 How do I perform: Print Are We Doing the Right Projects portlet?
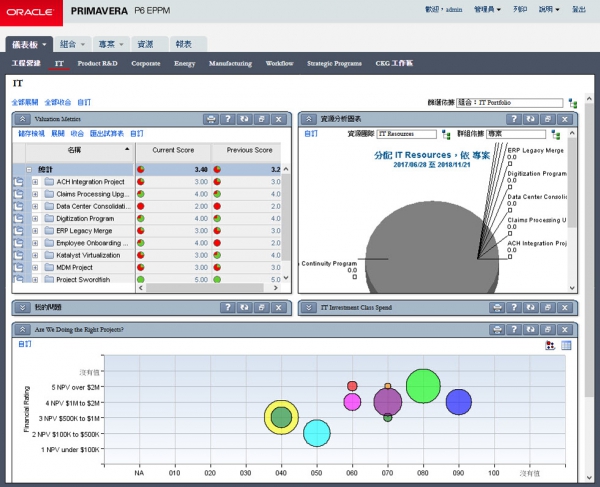[x=497, y=330]
